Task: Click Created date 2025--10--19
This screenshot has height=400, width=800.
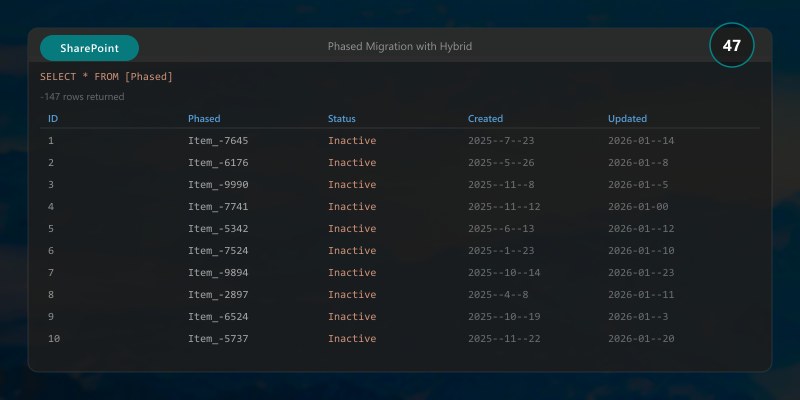Action: tap(504, 316)
